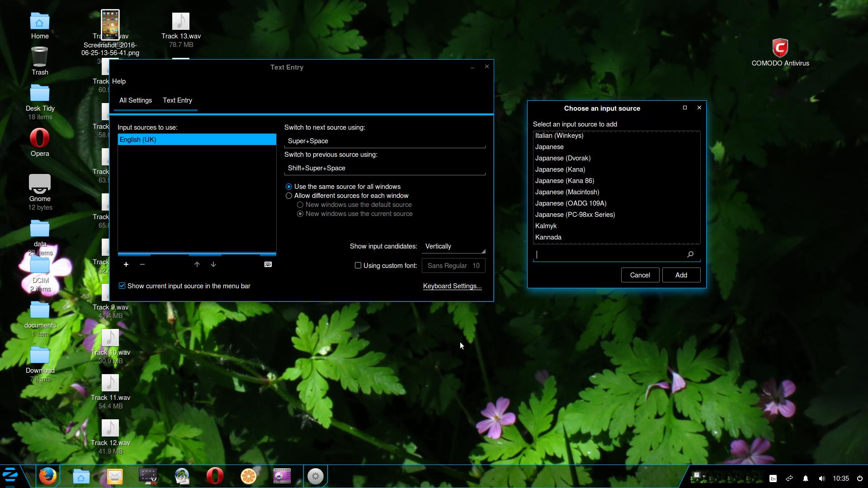
Task: Open the Sans Regular font chooser
Action: [453, 266]
